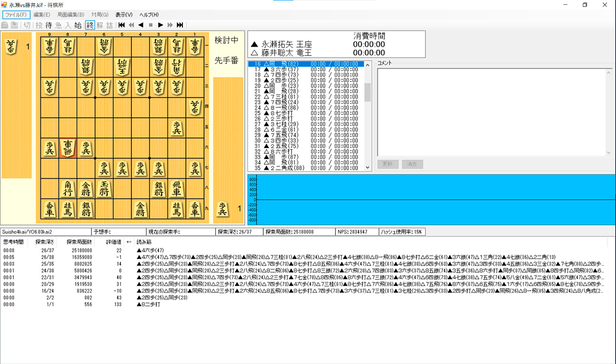Viewport: 616px width, 364px height.
Task: Open the 局面編集(B) menu
Action: (x=71, y=14)
